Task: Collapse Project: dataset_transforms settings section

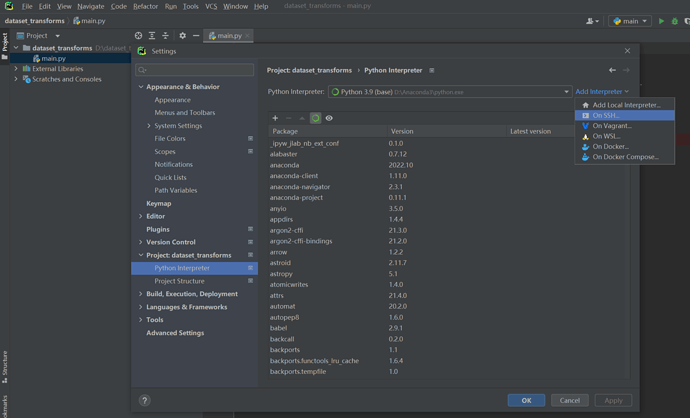Action: pos(141,255)
